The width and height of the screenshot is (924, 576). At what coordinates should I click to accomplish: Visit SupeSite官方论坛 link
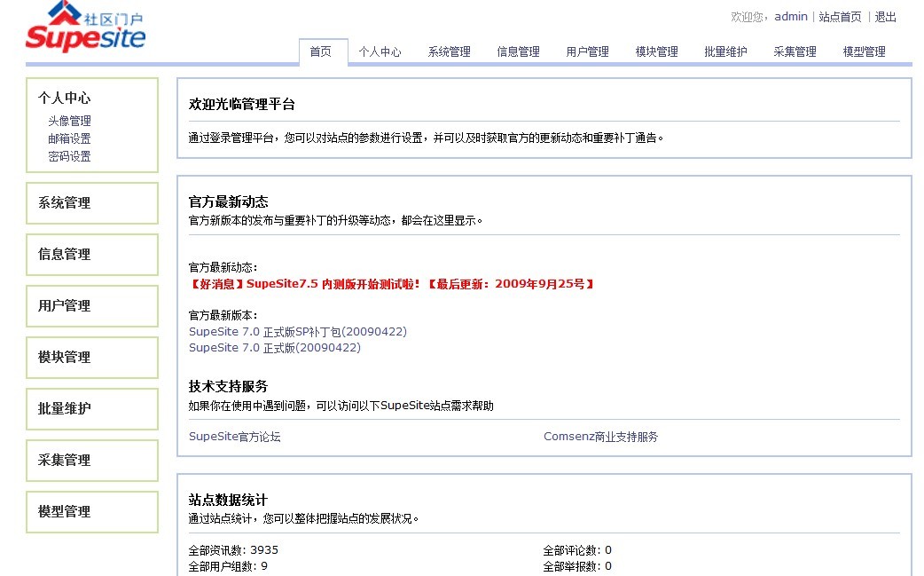point(234,437)
